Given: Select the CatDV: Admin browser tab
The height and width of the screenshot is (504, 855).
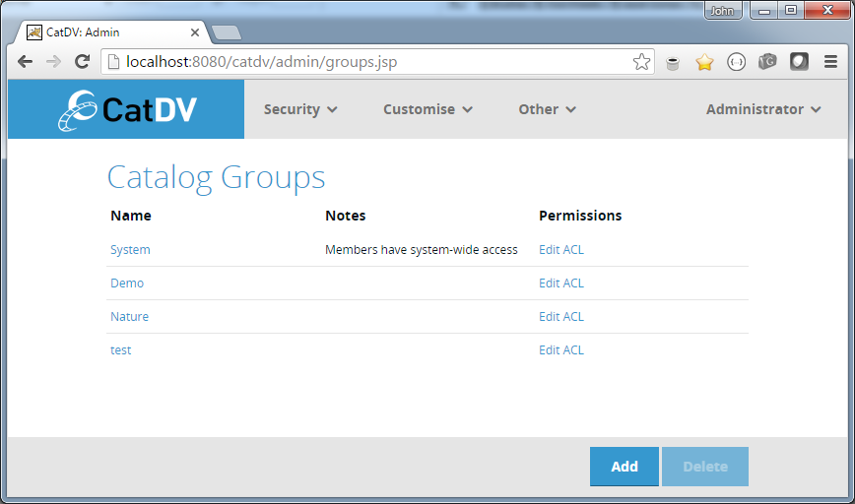Looking at the screenshot, I should click(x=111, y=32).
